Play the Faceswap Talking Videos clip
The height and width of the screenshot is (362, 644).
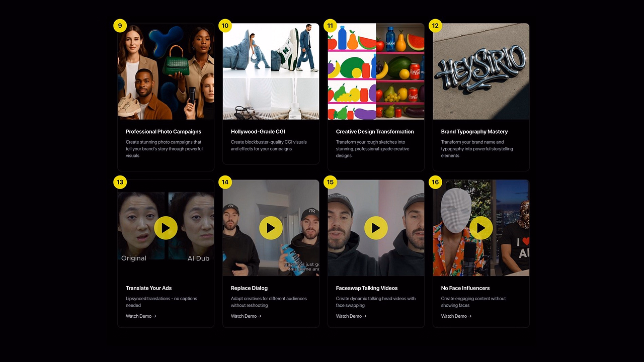coord(376,228)
